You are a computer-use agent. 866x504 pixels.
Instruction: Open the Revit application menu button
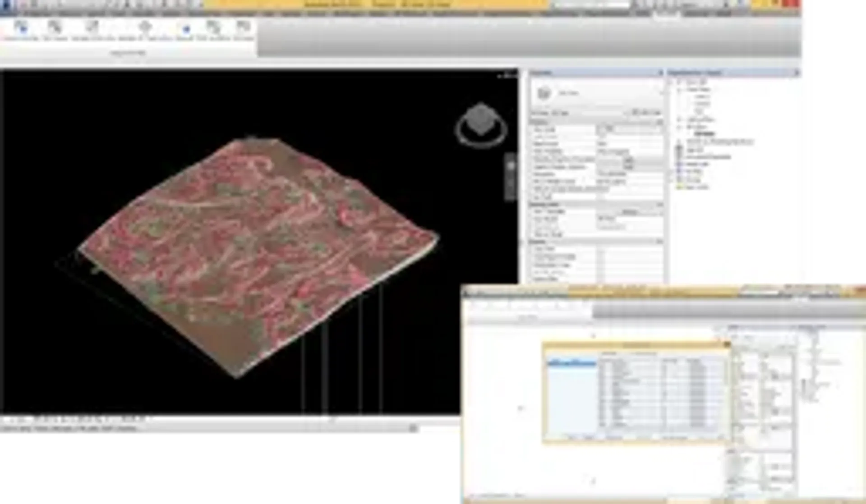6,5
